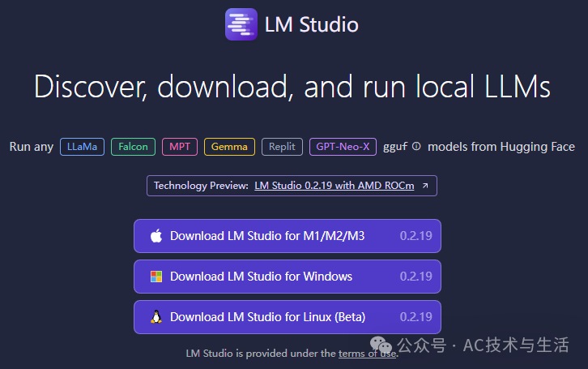This screenshot has height=369, width=588.
Task: Click the 'Discover, download, and run local LLMs' heading
Action: 292,87
